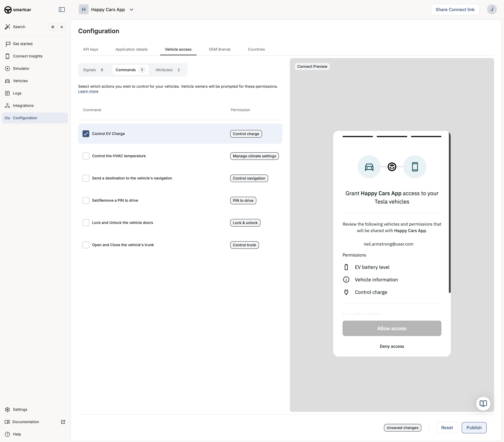The width and height of the screenshot is (504, 442).
Task: Click the Control charge plug icon
Action: click(346, 292)
